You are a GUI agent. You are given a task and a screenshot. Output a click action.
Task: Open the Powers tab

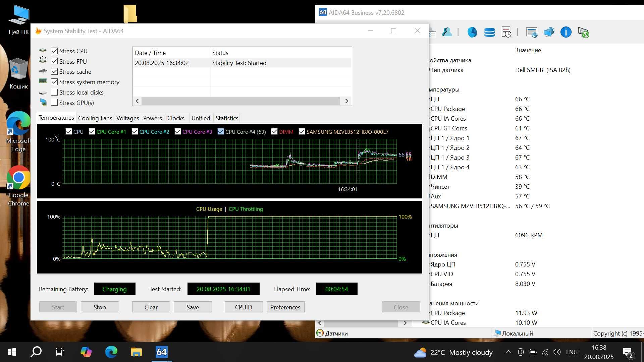click(152, 118)
